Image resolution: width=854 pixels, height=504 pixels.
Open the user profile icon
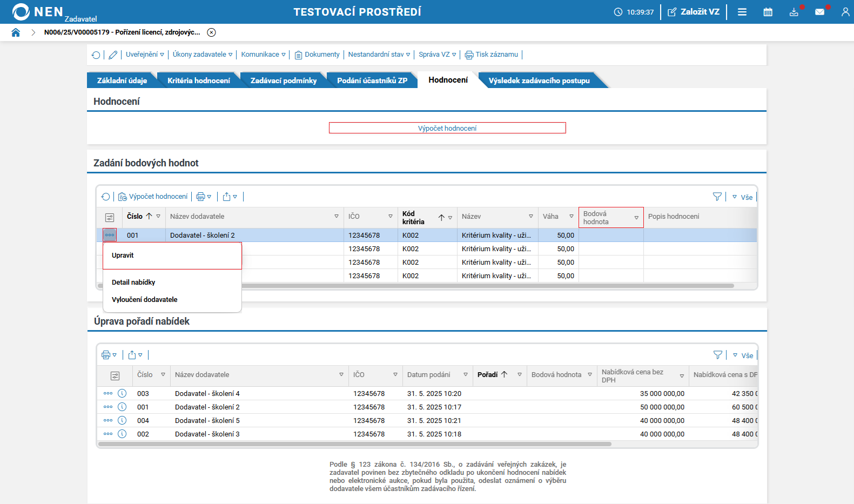pos(845,12)
